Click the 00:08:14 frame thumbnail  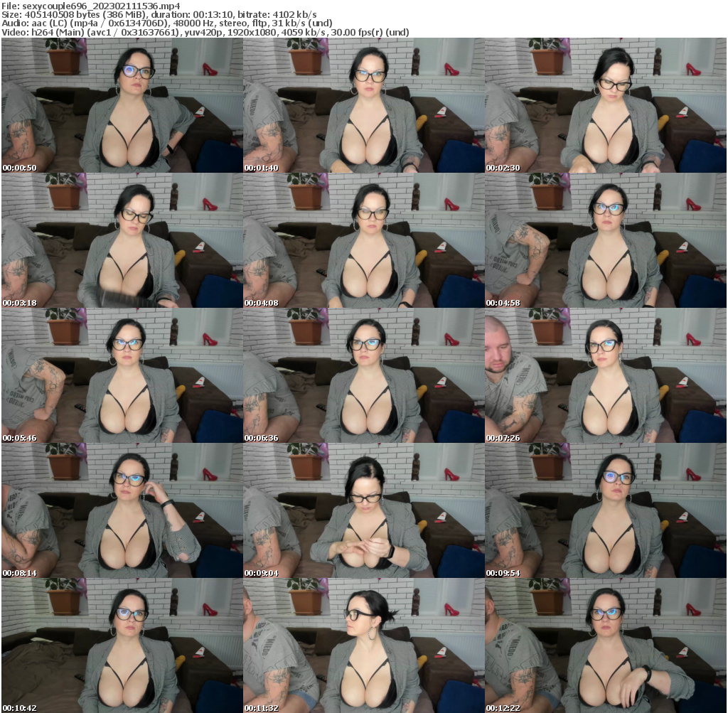pos(121,508)
